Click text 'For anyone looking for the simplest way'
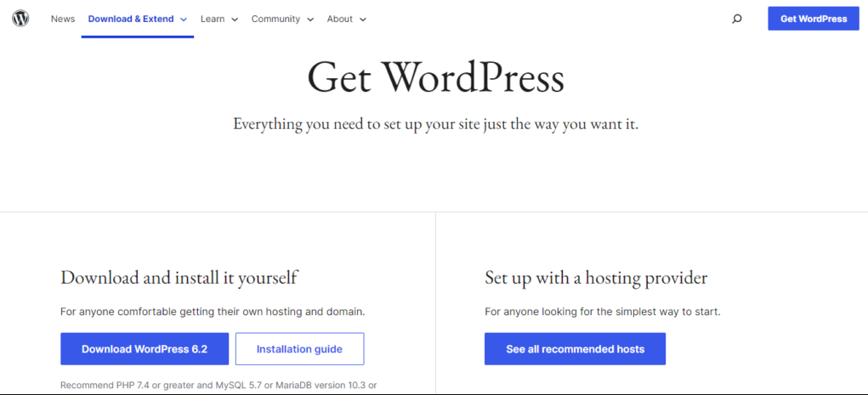The width and height of the screenshot is (868, 395). [x=603, y=312]
